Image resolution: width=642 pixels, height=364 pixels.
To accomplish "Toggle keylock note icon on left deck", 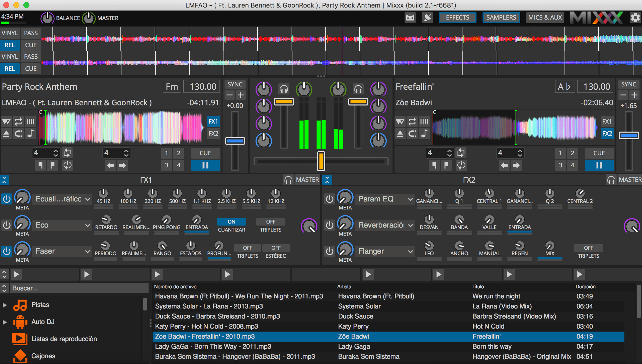I will [x=31, y=134].
